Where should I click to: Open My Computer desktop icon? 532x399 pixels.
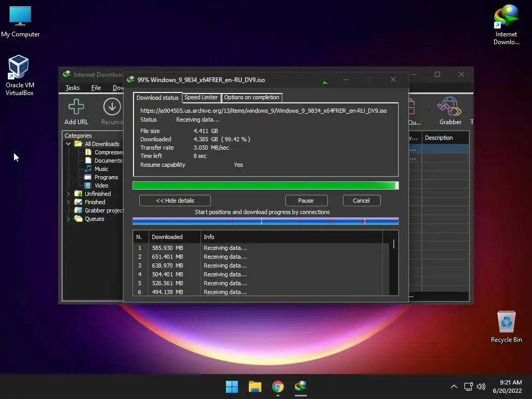(20, 21)
